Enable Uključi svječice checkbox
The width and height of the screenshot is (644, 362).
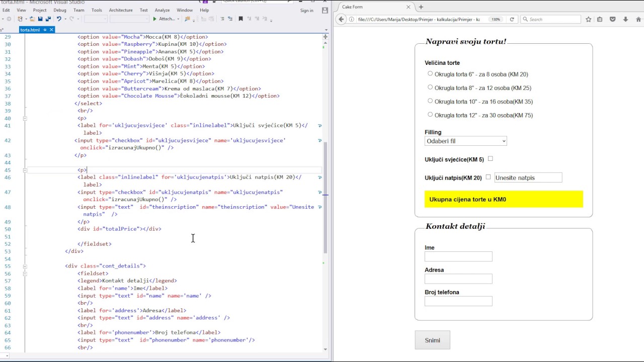(x=491, y=159)
